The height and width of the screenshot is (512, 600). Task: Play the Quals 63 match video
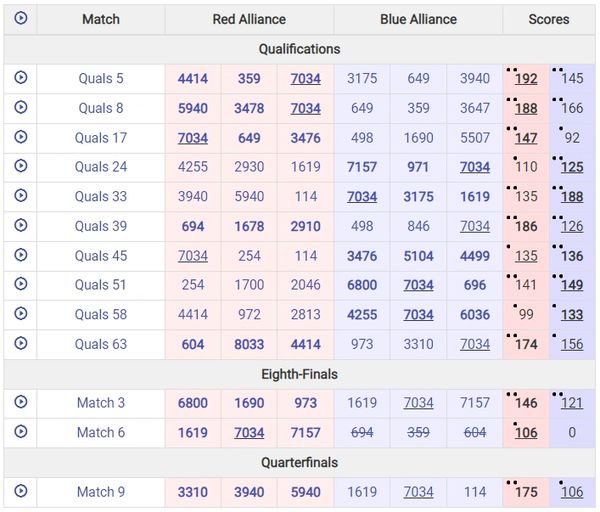20,344
